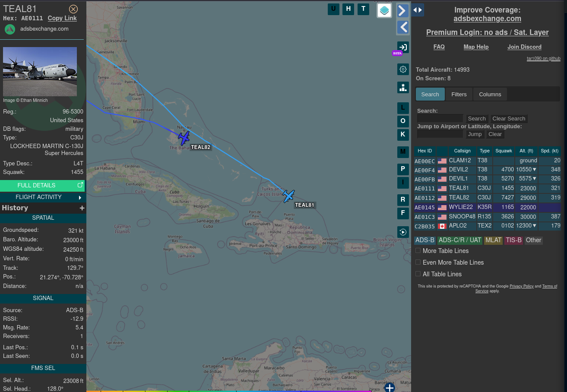Toggle the U map button
This screenshot has height=392, width=567.
pyautogui.click(x=333, y=9)
